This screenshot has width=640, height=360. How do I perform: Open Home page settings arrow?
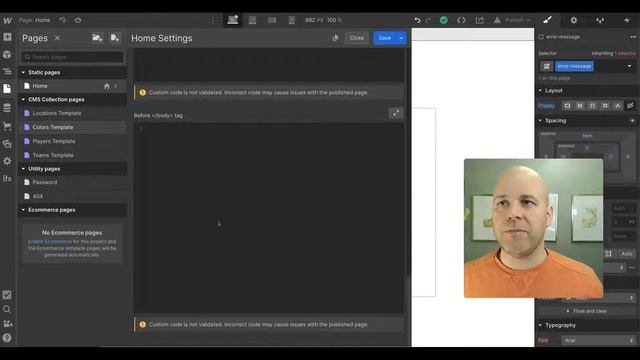(116, 86)
